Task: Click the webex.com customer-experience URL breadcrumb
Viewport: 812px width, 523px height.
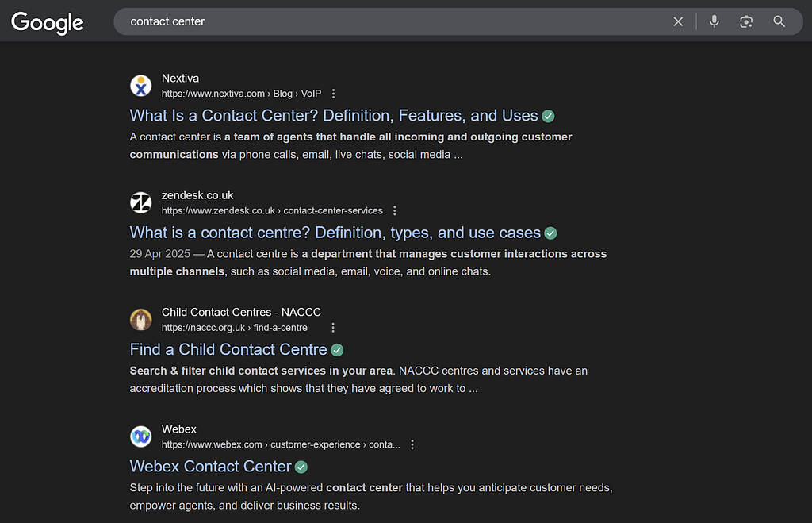Action: point(281,444)
